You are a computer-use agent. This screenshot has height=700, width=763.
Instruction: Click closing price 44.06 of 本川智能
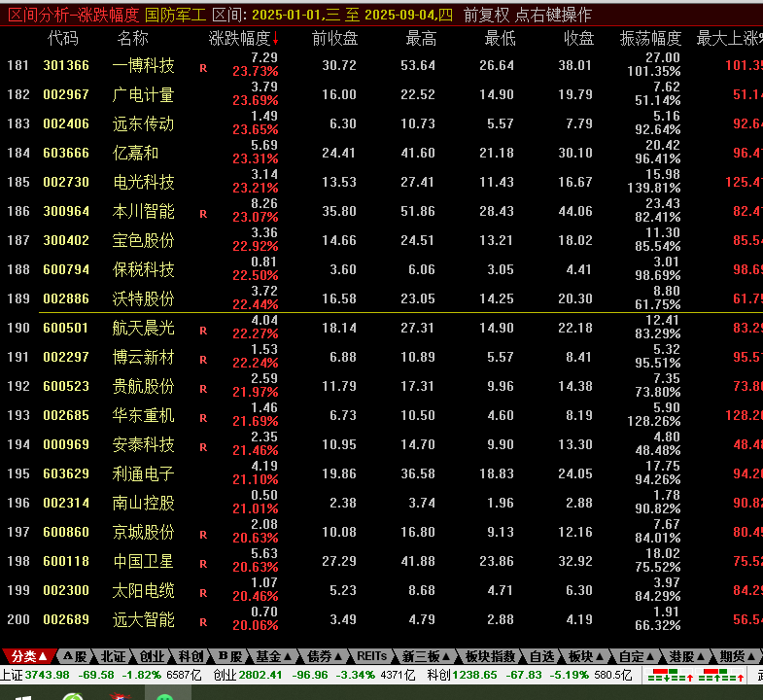(575, 211)
